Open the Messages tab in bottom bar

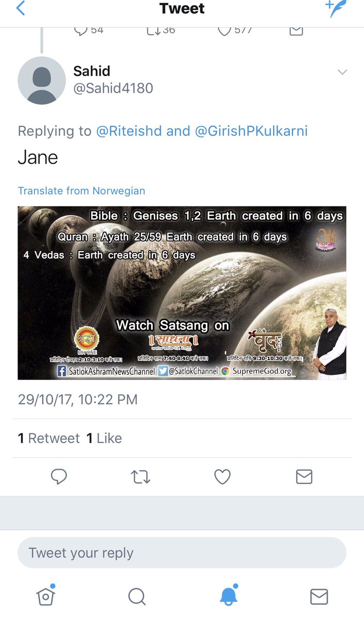[319, 596]
